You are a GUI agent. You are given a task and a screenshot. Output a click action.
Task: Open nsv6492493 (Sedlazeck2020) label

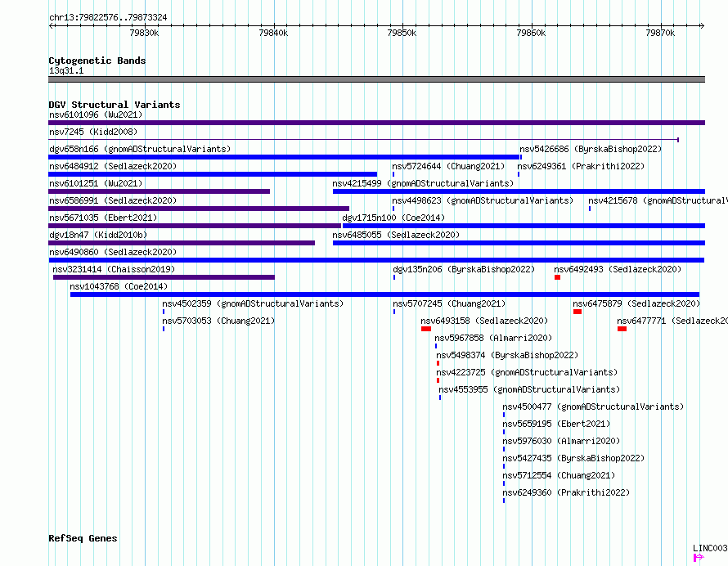point(618,269)
